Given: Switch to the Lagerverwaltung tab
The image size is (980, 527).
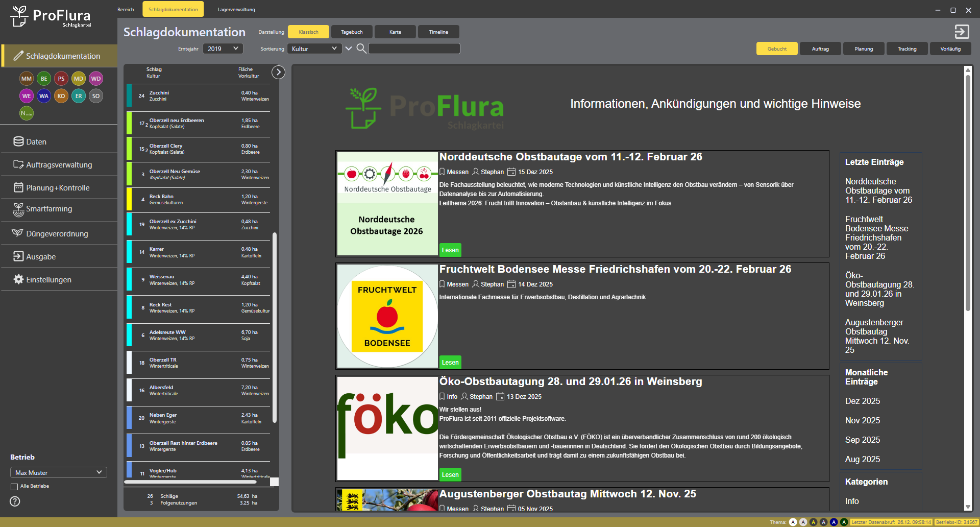Looking at the screenshot, I should 236,9.
